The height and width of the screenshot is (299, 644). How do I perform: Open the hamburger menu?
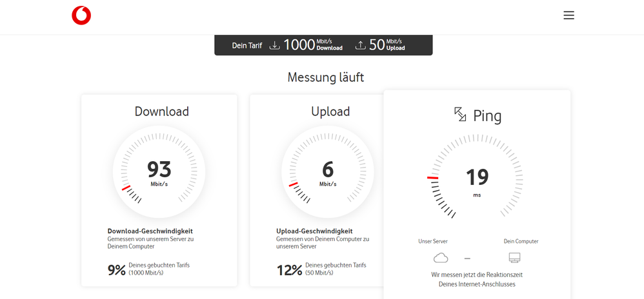[x=569, y=16]
